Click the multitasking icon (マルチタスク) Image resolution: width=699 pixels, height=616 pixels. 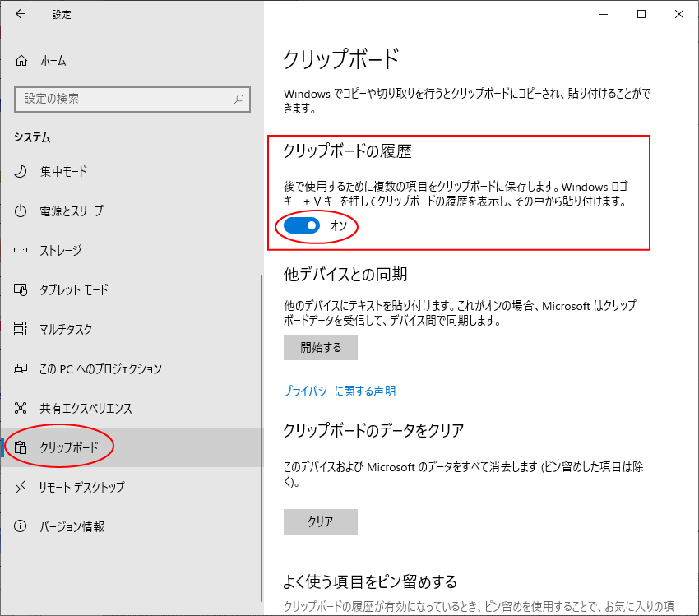(x=21, y=329)
